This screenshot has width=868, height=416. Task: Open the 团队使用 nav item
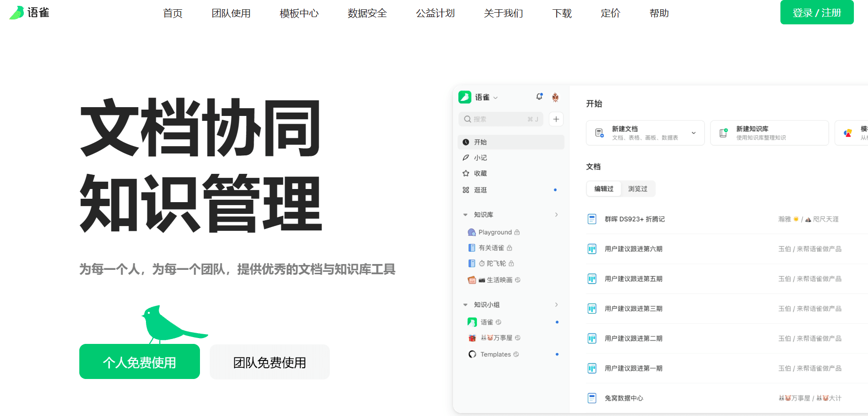(x=231, y=13)
